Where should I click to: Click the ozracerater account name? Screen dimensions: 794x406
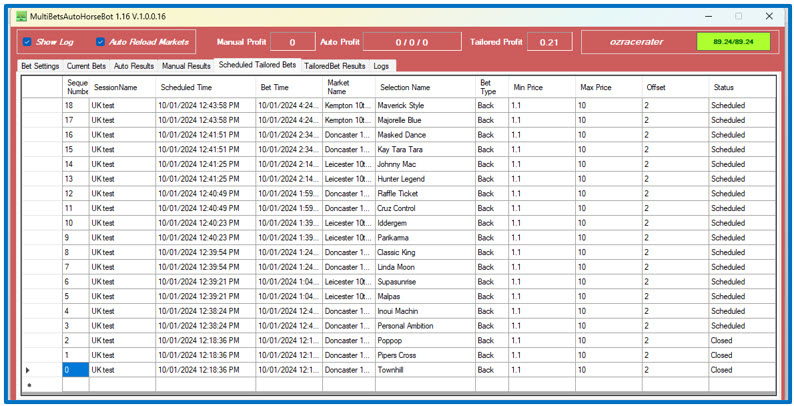pos(637,42)
